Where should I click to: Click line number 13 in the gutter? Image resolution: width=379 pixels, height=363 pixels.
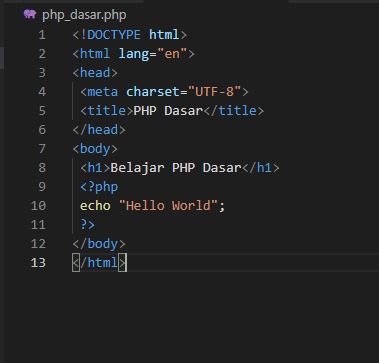point(38,263)
